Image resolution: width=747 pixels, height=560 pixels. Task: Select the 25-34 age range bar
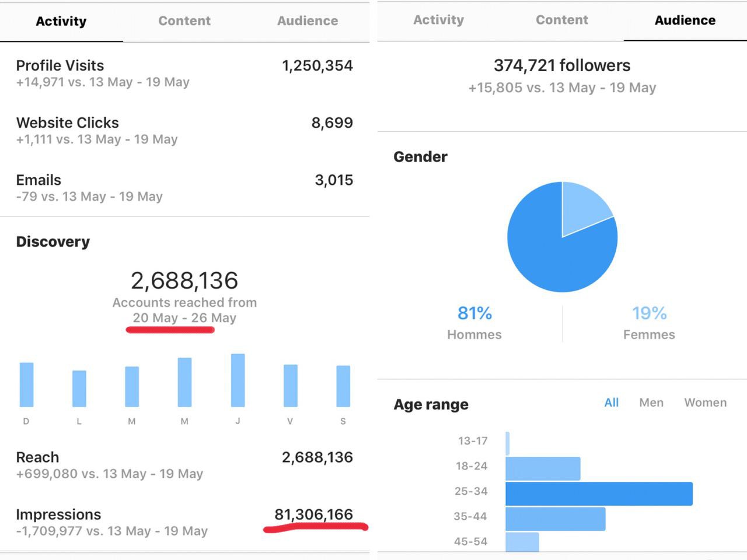[598, 494]
